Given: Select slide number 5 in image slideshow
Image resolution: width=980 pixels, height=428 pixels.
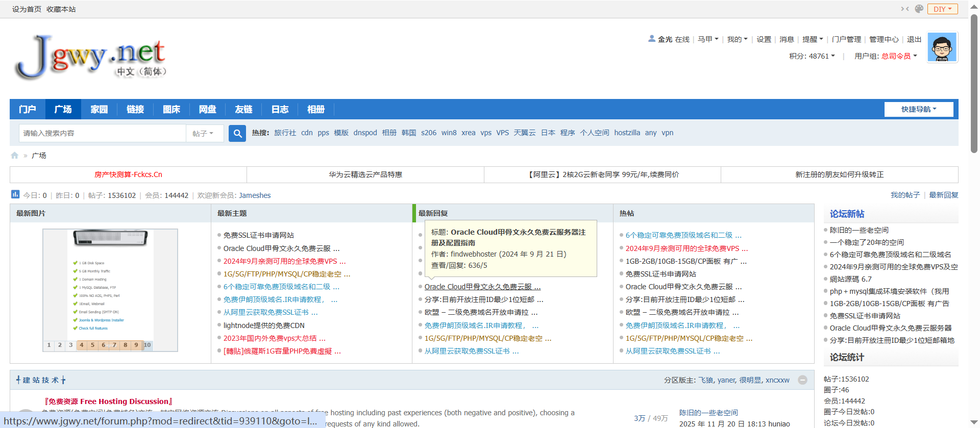Looking at the screenshot, I should tap(92, 345).
